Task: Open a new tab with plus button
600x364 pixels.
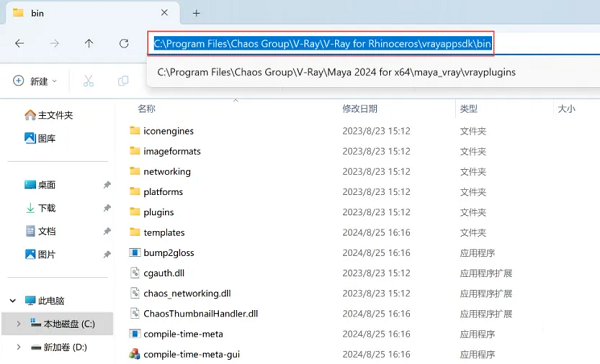Action: coord(196,13)
